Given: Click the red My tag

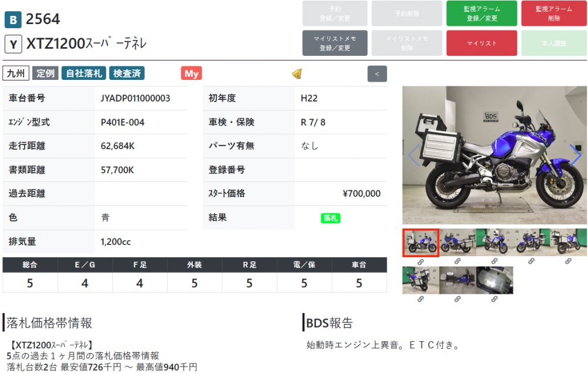Looking at the screenshot, I should (x=191, y=73).
